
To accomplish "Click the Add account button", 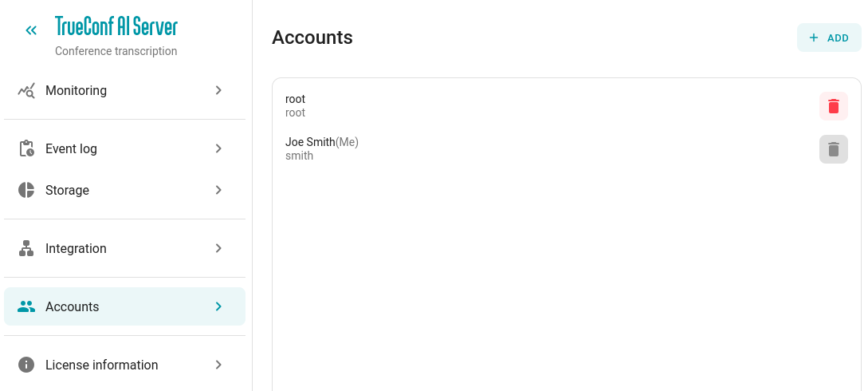I will click(x=829, y=38).
